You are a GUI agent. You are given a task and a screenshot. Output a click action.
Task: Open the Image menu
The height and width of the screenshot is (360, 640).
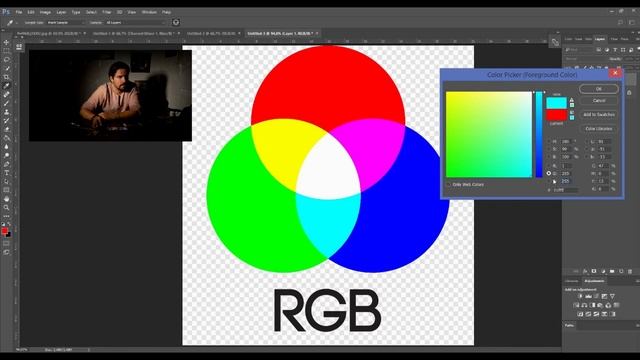click(x=45, y=12)
